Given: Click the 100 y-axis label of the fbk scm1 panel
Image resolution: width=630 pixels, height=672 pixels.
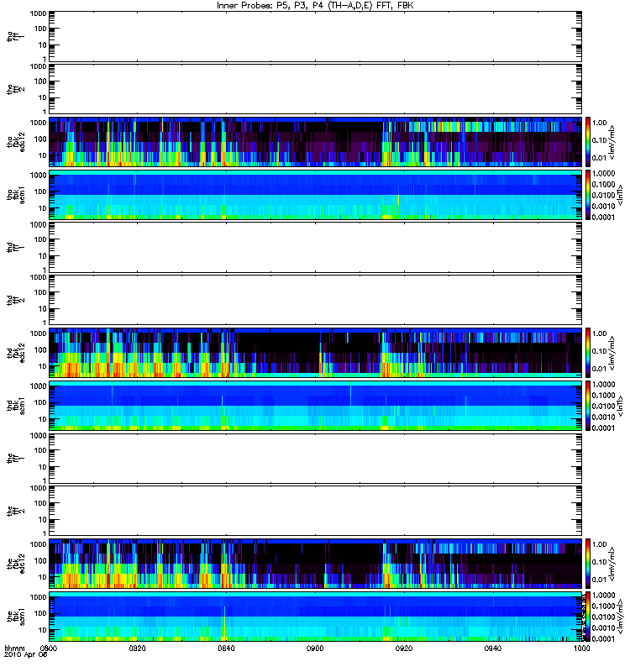Looking at the screenshot, I should point(40,613).
